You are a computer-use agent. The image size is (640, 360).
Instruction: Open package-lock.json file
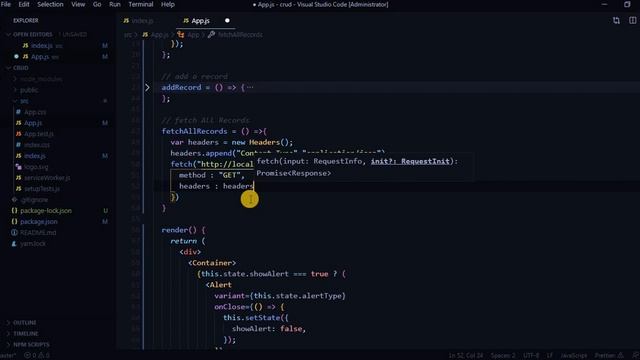(x=46, y=211)
